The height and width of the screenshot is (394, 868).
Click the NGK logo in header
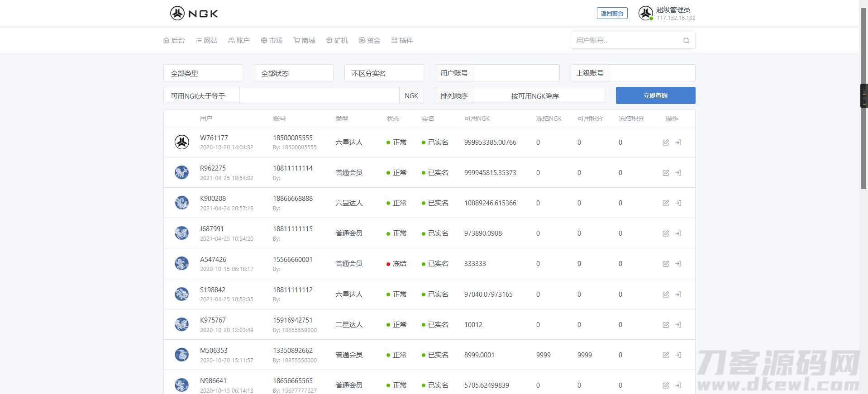point(194,14)
